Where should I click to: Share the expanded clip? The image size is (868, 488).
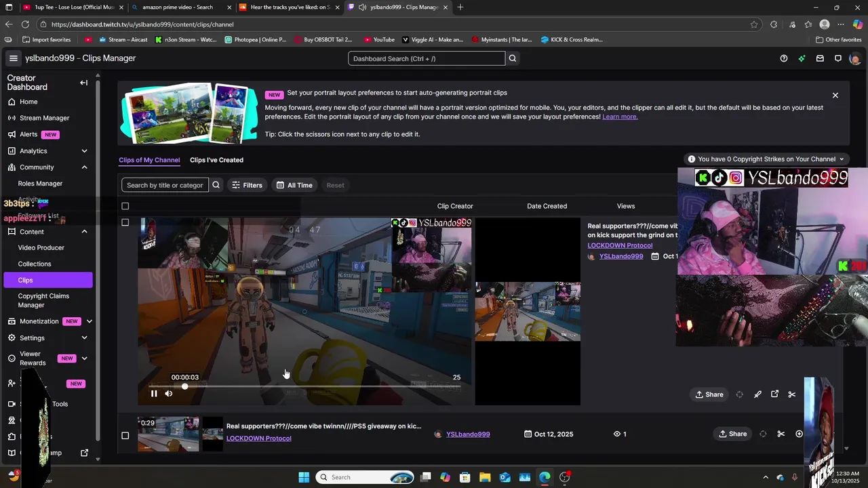(709, 394)
